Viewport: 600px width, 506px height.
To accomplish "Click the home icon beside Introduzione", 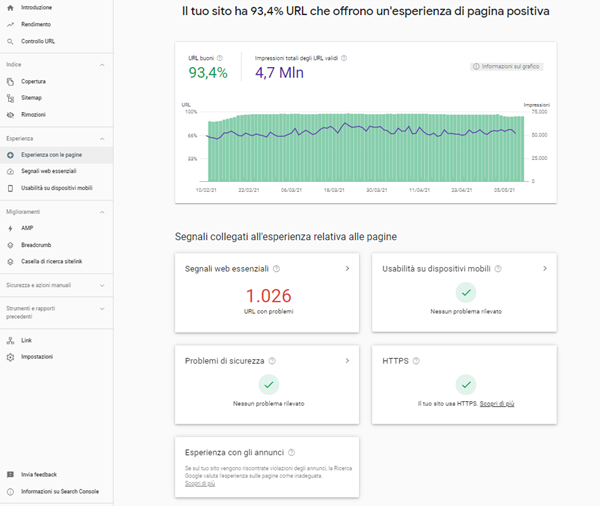I will point(10,8).
